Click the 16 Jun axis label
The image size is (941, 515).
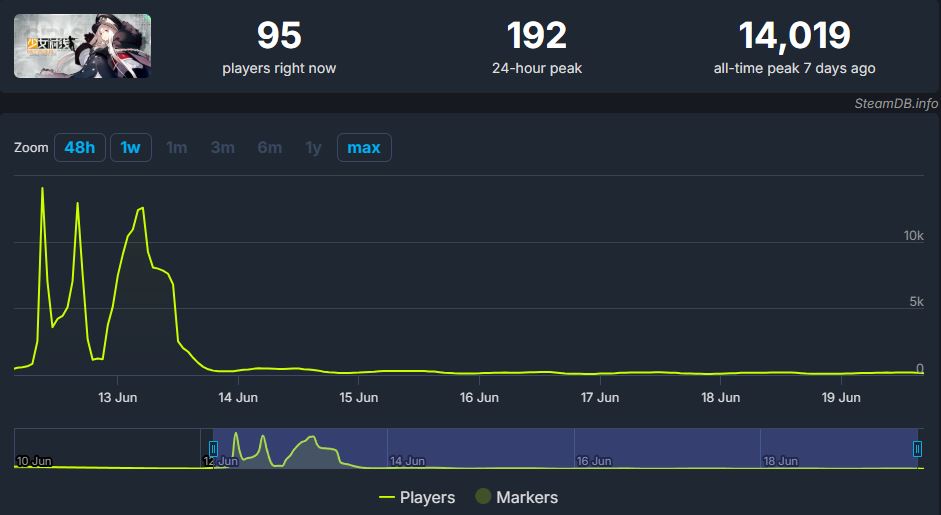pyautogui.click(x=480, y=397)
